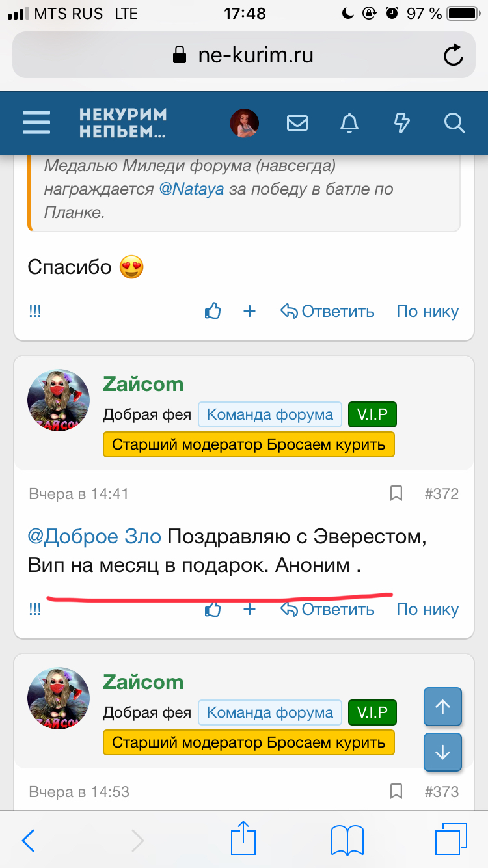Tap Ответить under the Спасибо post
This screenshot has width=488, height=868.
click(328, 312)
